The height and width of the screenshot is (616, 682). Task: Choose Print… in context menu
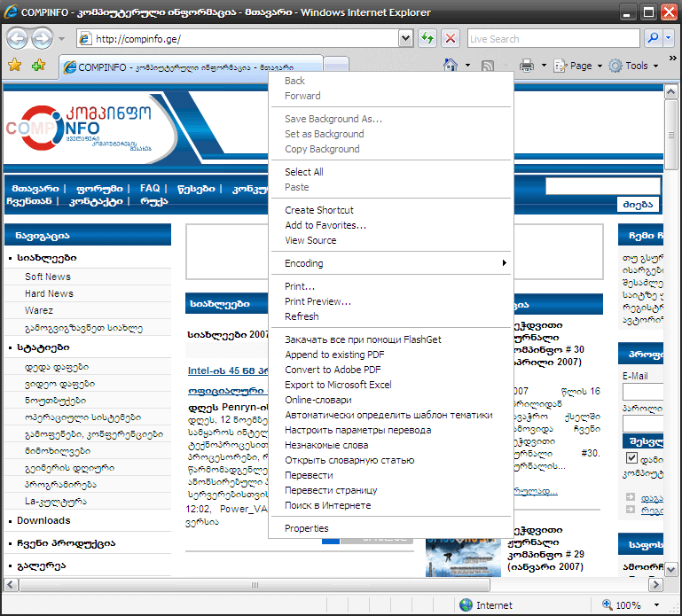click(x=299, y=286)
